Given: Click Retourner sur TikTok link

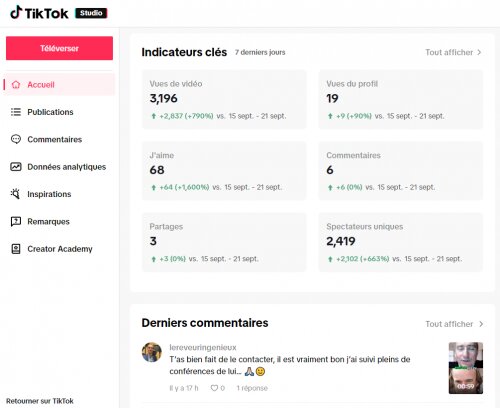Looking at the screenshot, I should click(x=40, y=401).
